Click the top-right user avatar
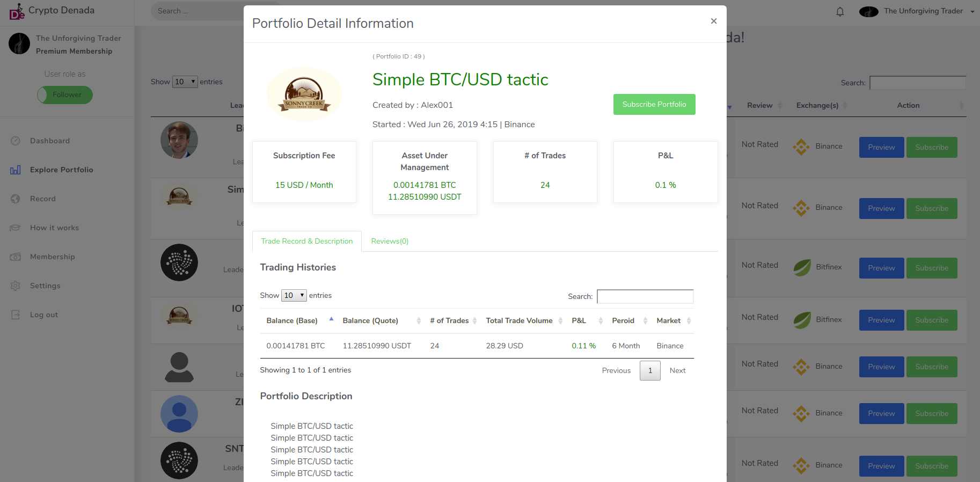The image size is (980, 482). point(868,11)
